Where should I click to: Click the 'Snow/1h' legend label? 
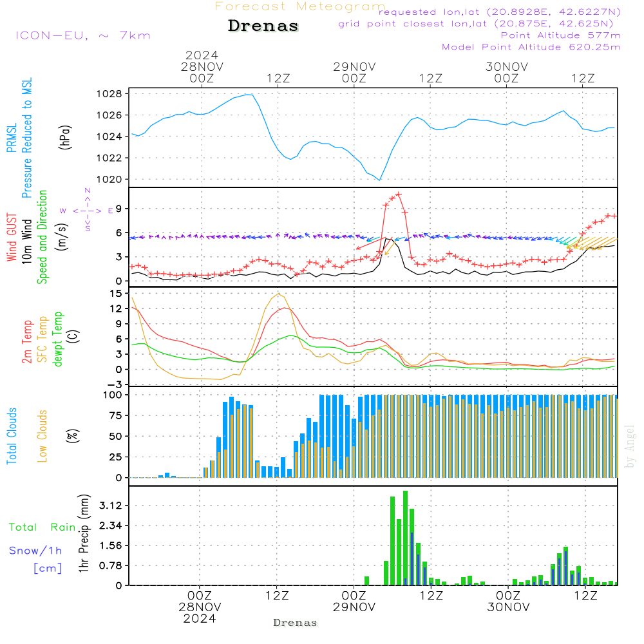35,551
